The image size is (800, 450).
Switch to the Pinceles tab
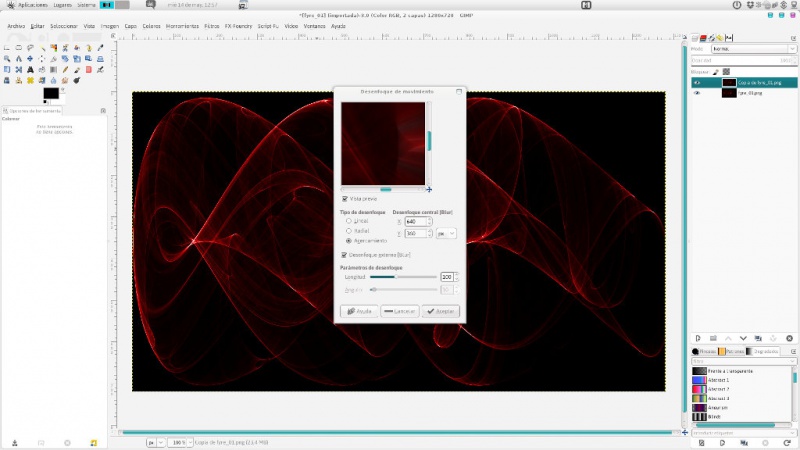point(704,351)
